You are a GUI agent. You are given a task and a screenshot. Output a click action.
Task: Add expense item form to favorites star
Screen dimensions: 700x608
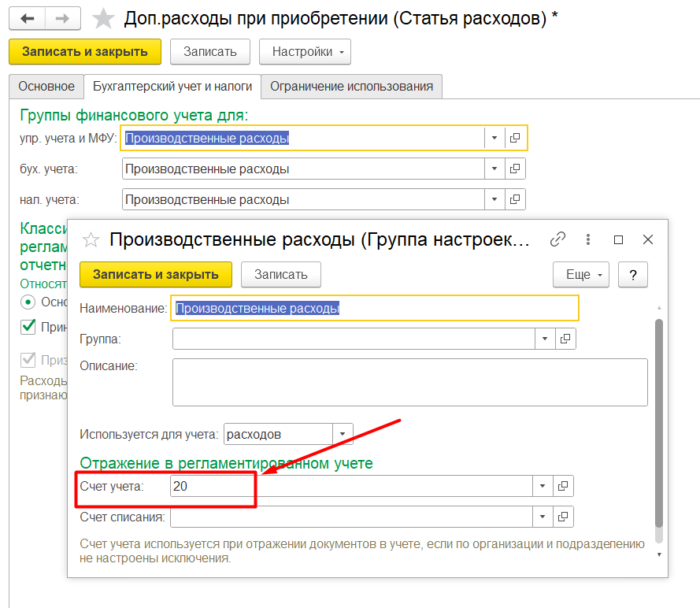(103, 19)
